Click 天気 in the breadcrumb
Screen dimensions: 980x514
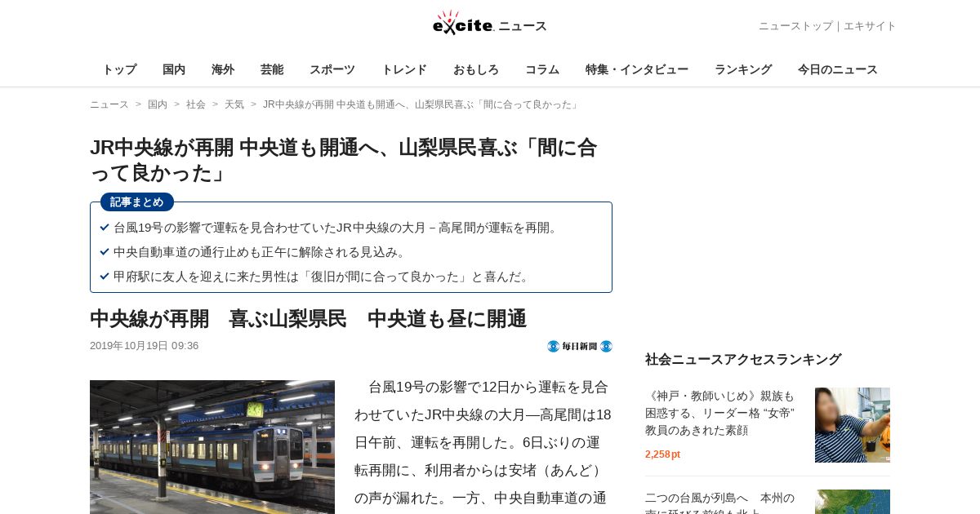tap(234, 104)
